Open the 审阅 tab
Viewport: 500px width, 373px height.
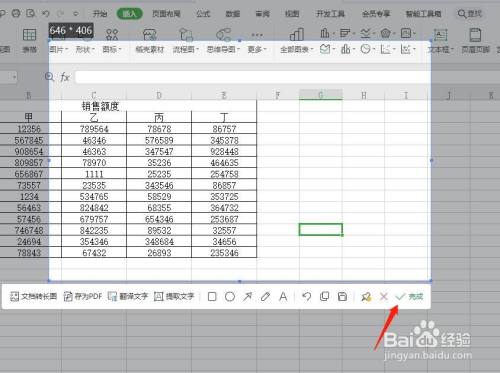click(x=263, y=14)
